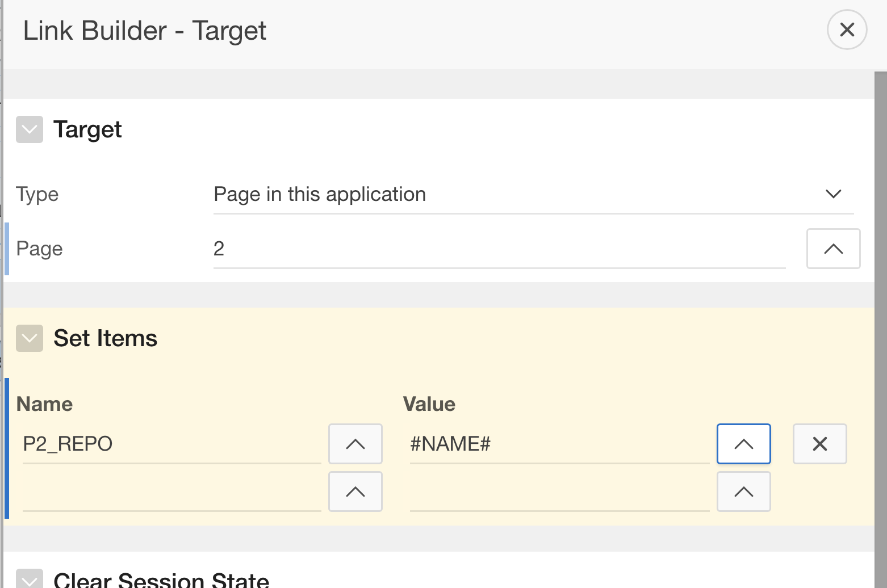Screen dimensions: 887x588
Task: Close the Link Builder dialog
Action: tap(847, 30)
